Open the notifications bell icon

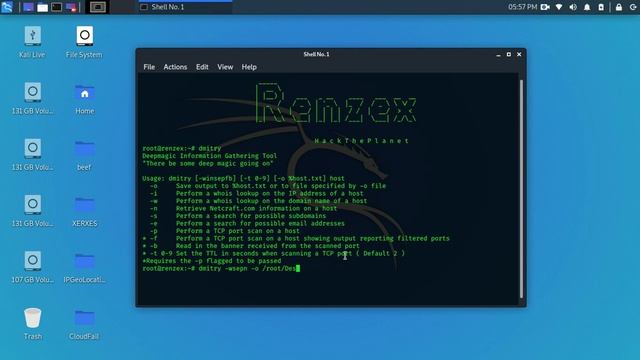tap(587, 7)
